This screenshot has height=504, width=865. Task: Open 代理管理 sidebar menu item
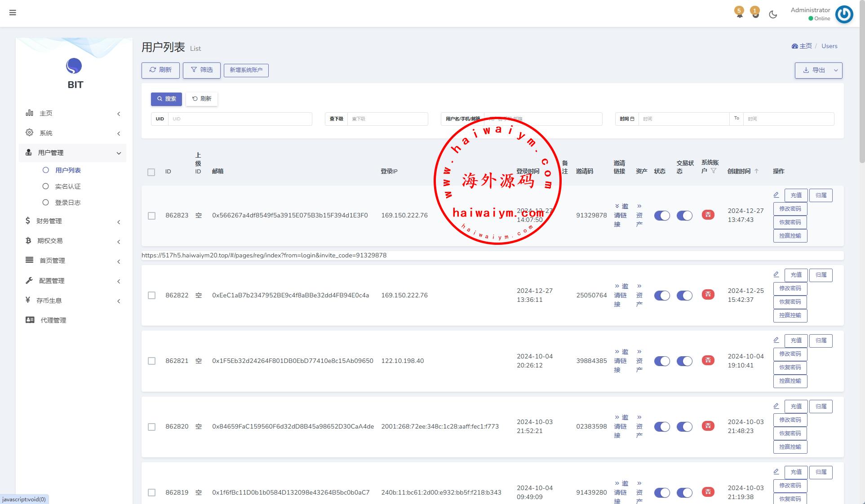click(53, 320)
